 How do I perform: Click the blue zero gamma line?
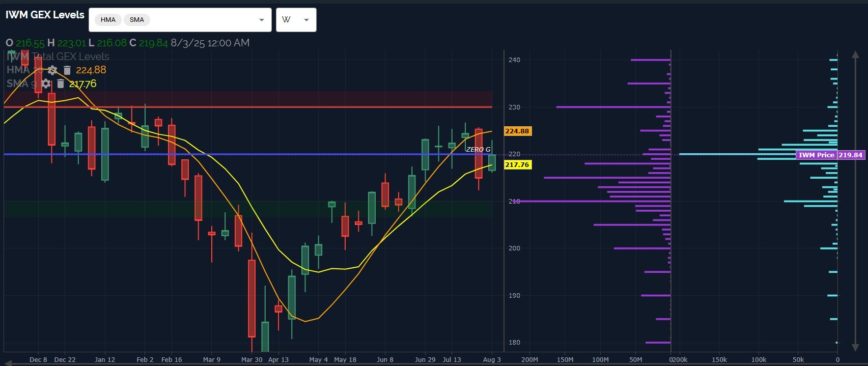coord(248,154)
